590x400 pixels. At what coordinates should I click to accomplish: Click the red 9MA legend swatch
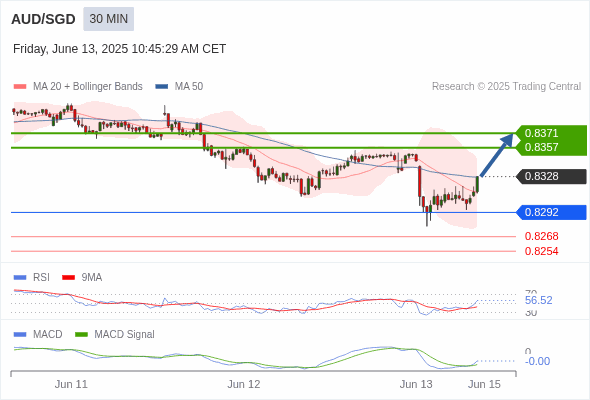[x=68, y=278]
